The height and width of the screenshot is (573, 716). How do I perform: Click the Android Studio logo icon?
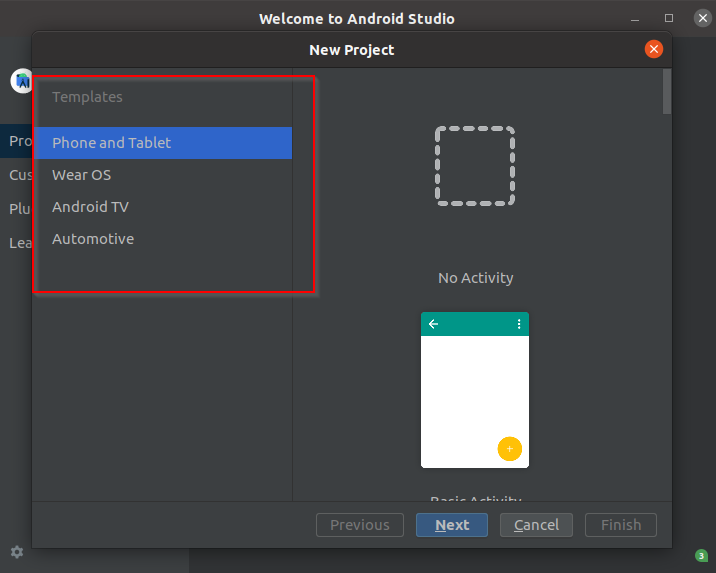pyautogui.click(x=21, y=81)
